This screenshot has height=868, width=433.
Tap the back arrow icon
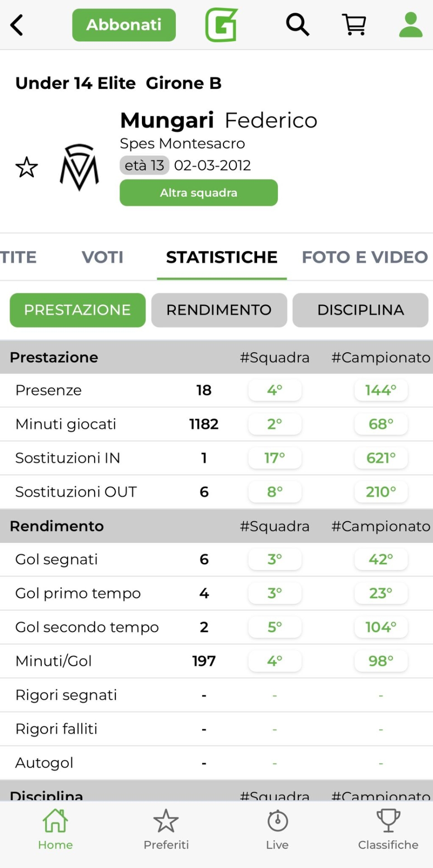tap(17, 25)
